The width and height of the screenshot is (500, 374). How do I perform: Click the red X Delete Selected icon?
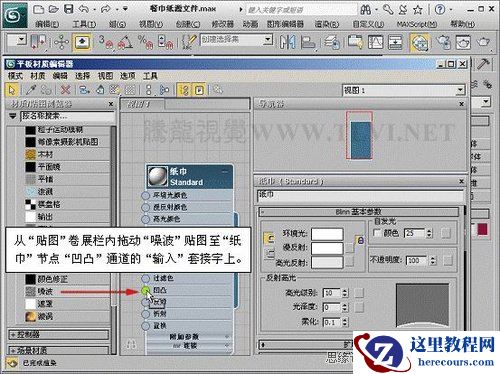[66, 90]
